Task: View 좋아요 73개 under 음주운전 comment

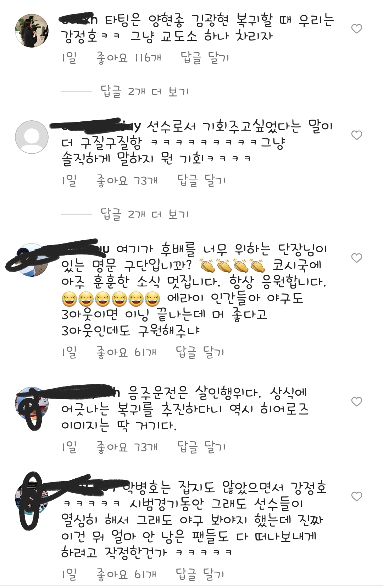Action: (x=127, y=447)
